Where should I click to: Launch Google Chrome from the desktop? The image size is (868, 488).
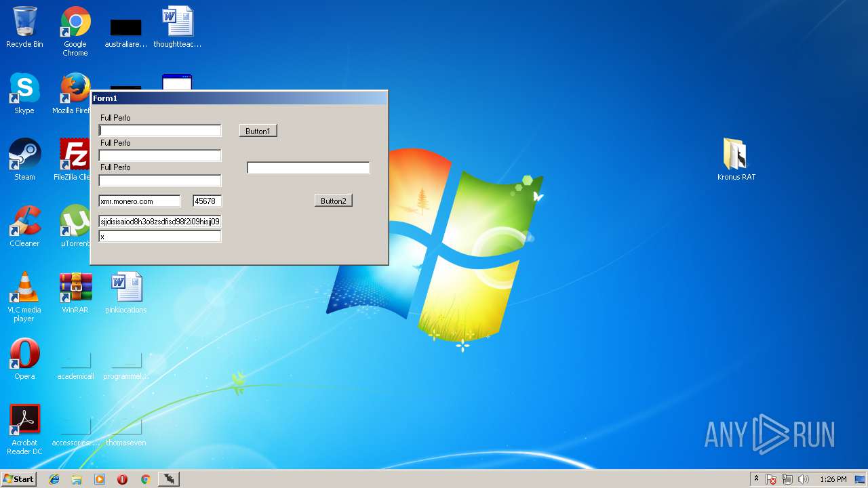click(x=75, y=31)
